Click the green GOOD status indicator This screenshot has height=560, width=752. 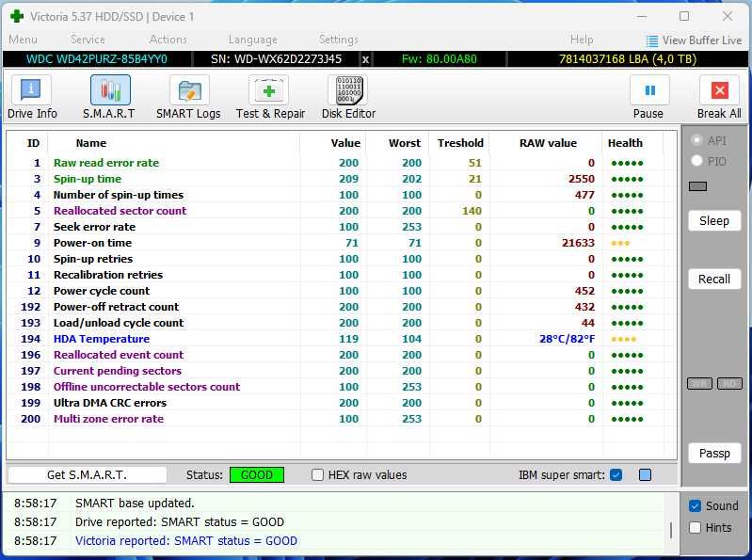(x=257, y=475)
